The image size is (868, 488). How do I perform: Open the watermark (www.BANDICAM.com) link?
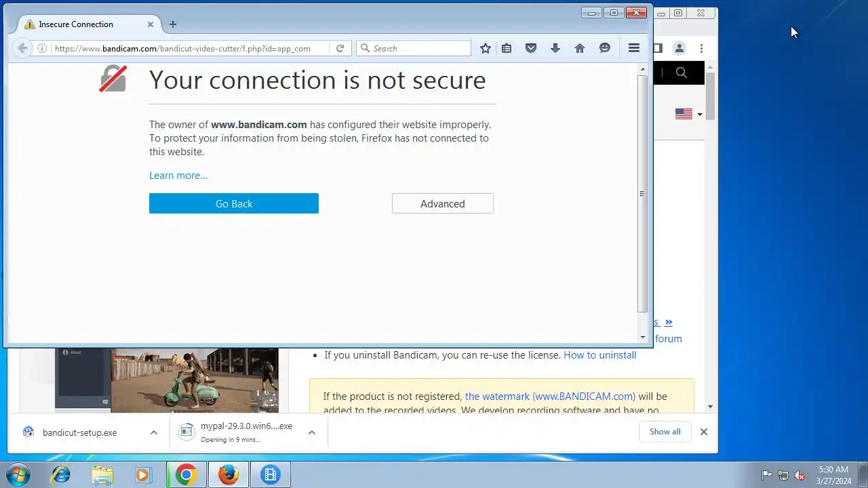(x=550, y=396)
